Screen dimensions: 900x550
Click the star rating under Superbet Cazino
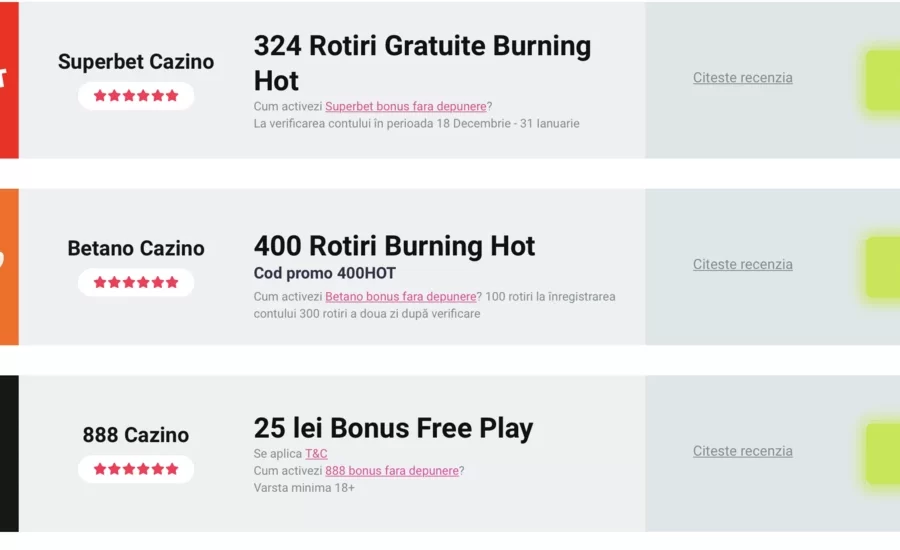tap(136, 95)
